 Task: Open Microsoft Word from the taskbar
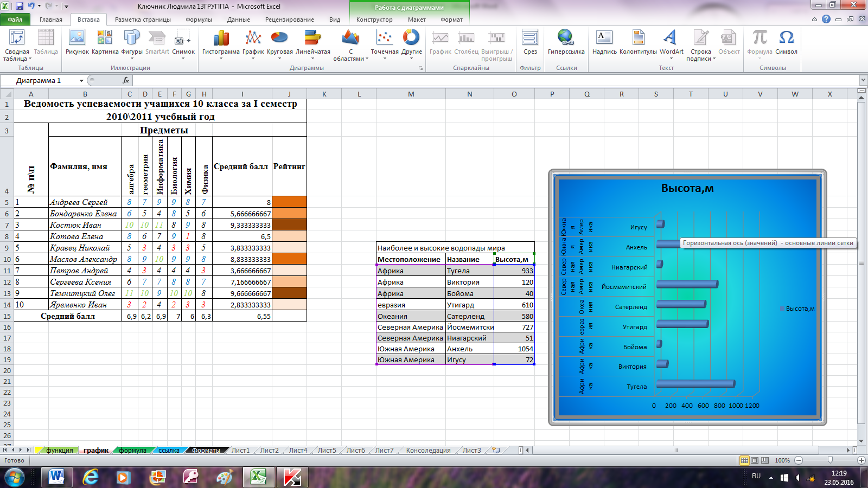pyautogui.click(x=56, y=477)
